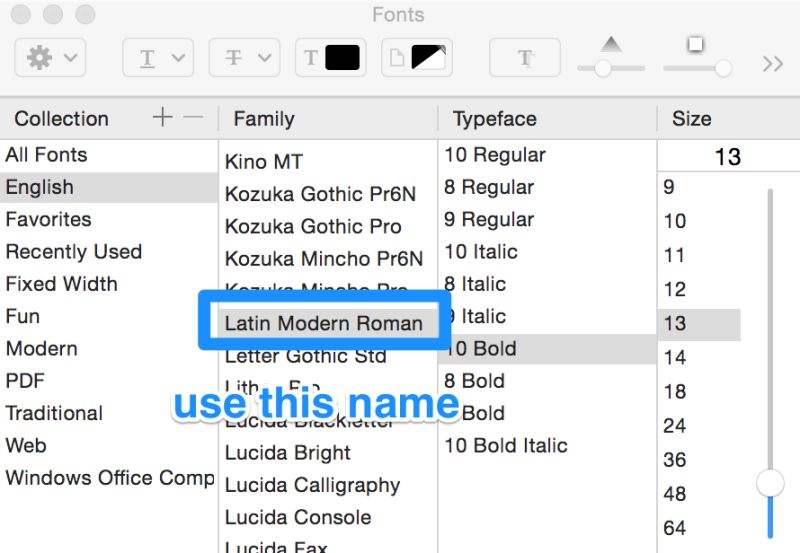Screen dimensions: 800x553
Task: Select the English collection
Action: point(109,187)
